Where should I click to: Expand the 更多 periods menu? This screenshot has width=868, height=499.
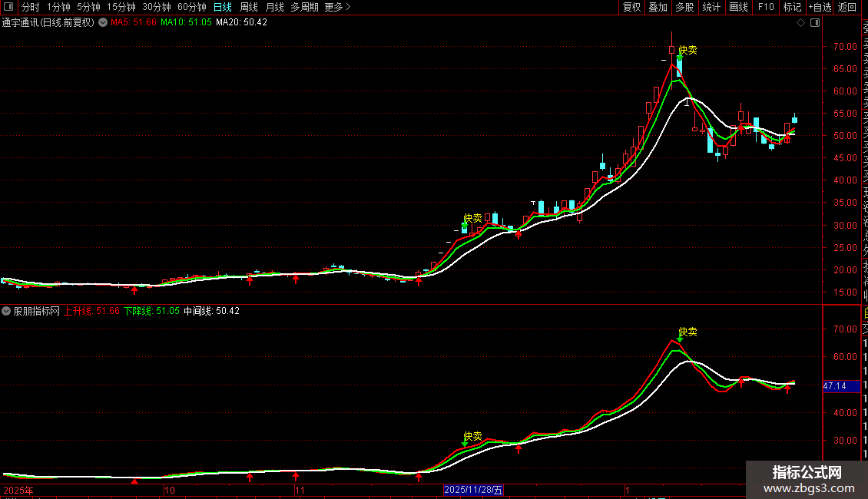[338, 7]
